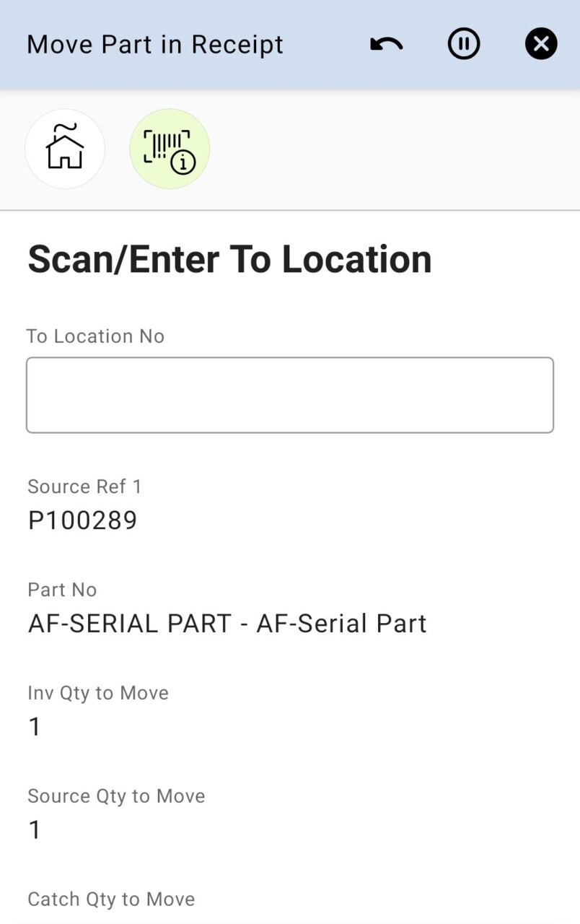
Task: Select the Source Qty to Move value
Action: [35, 830]
